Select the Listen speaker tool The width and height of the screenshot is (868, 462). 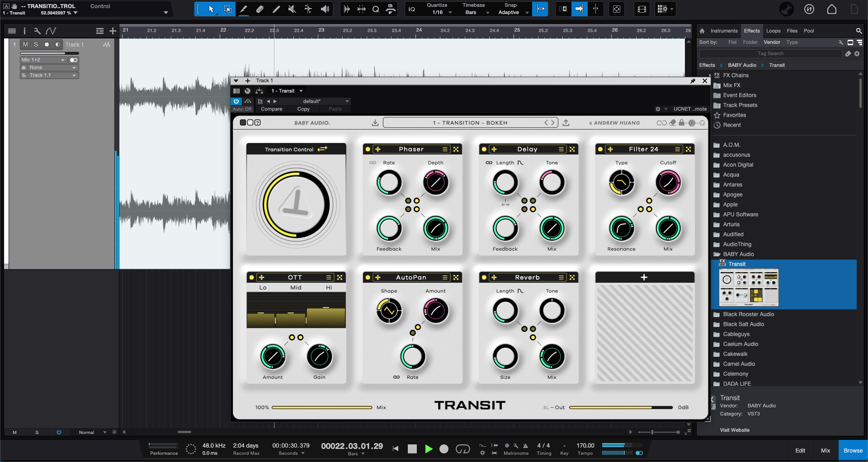[325, 9]
